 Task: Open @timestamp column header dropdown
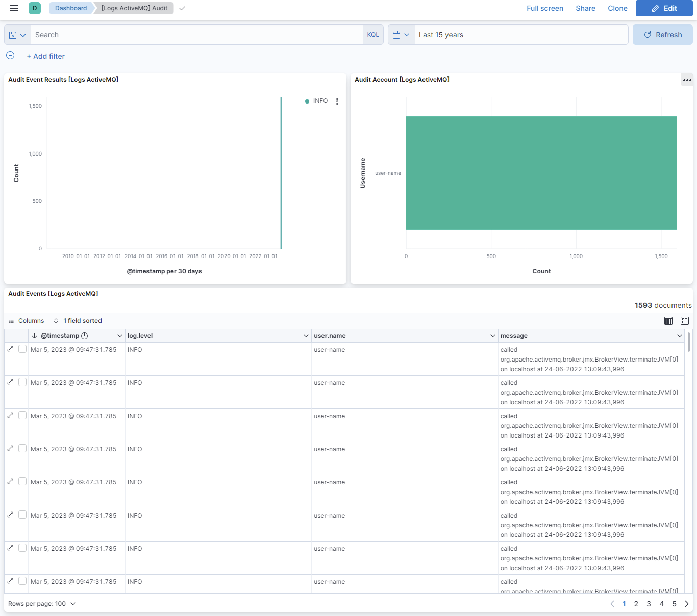pos(120,336)
